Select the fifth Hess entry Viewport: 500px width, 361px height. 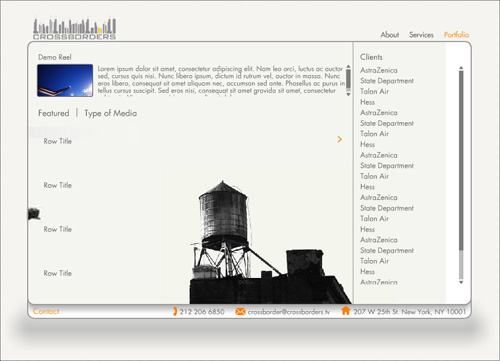367,272
